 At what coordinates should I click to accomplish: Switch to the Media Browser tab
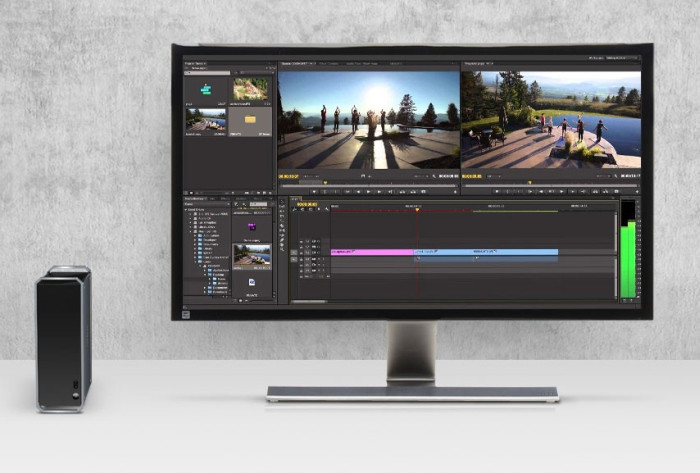pos(196,199)
